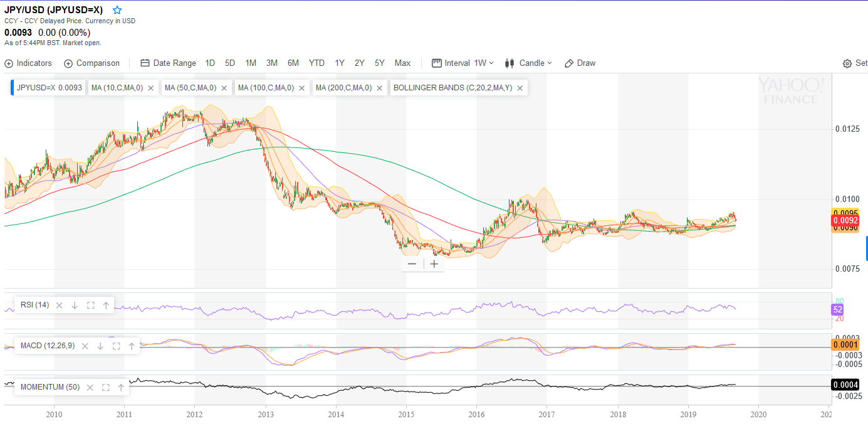
Task: Expand the Candle chart type dropdown
Action: [528, 63]
